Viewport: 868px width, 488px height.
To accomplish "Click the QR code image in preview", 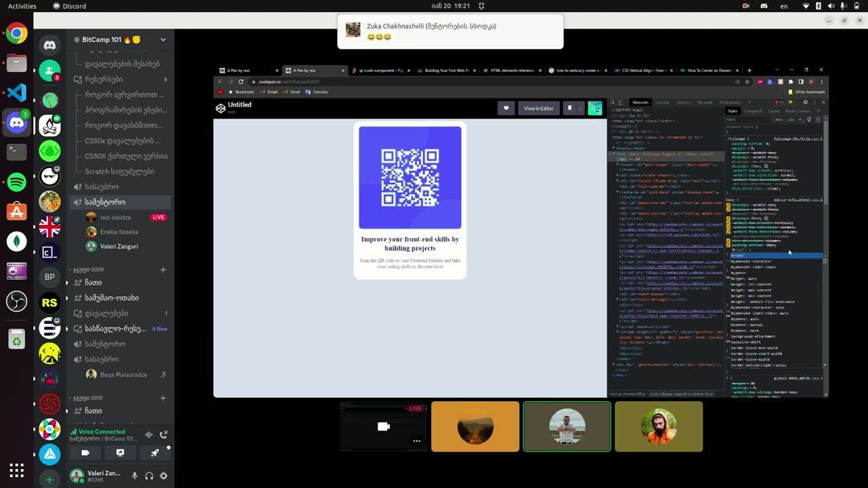I will [x=410, y=178].
